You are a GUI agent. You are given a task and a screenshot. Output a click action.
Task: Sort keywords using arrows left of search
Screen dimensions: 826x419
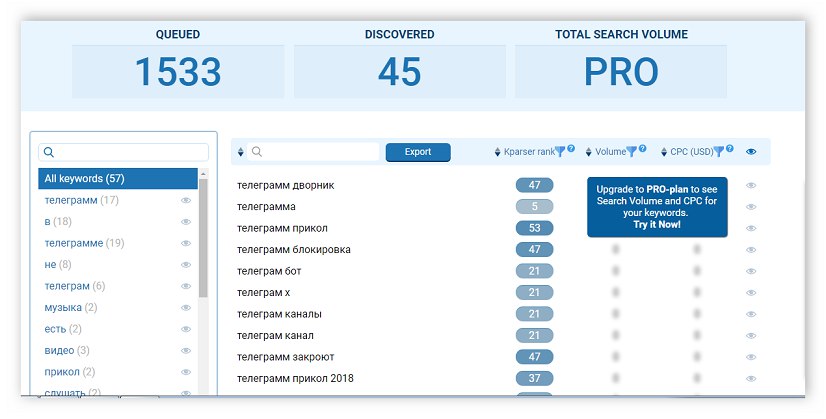pyautogui.click(x=240, y=152)
